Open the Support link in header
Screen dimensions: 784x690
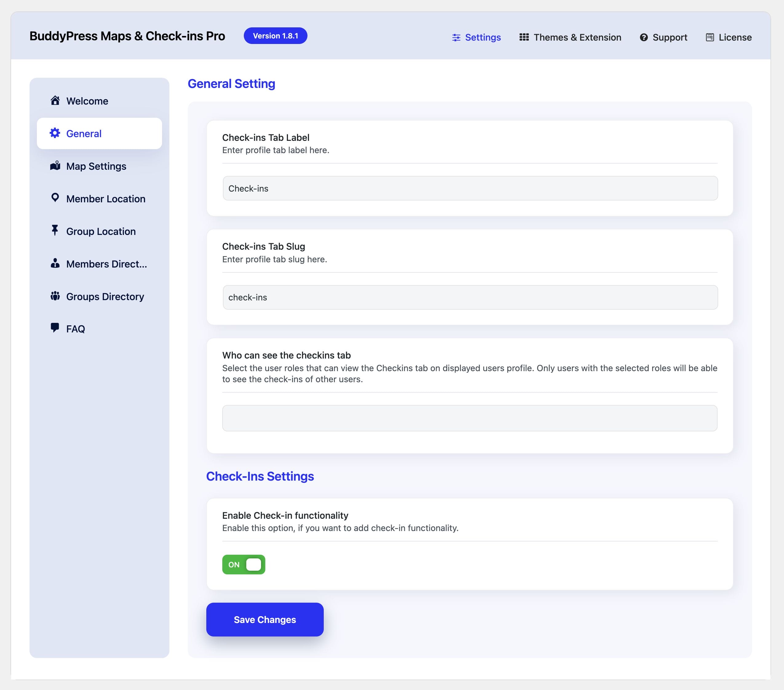tap(669, 37)
